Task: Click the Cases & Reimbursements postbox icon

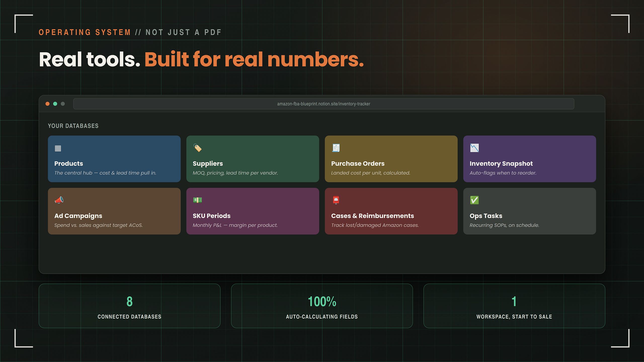Action: point(336,200)
